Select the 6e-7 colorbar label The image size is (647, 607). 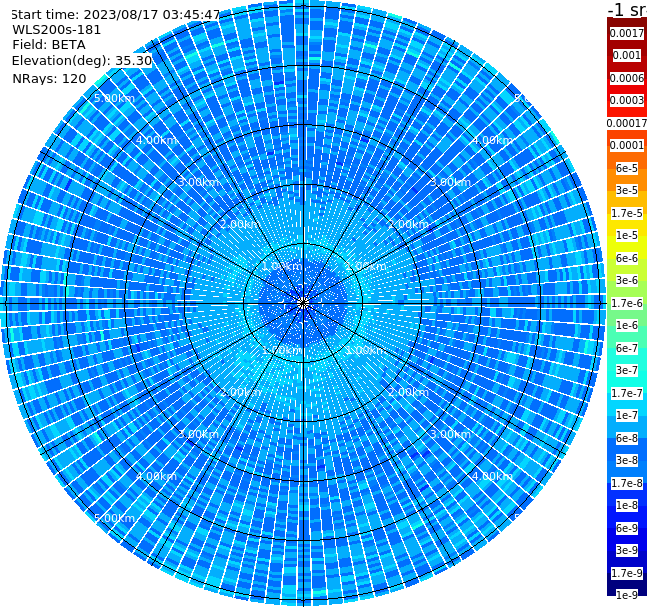point(627,348)
